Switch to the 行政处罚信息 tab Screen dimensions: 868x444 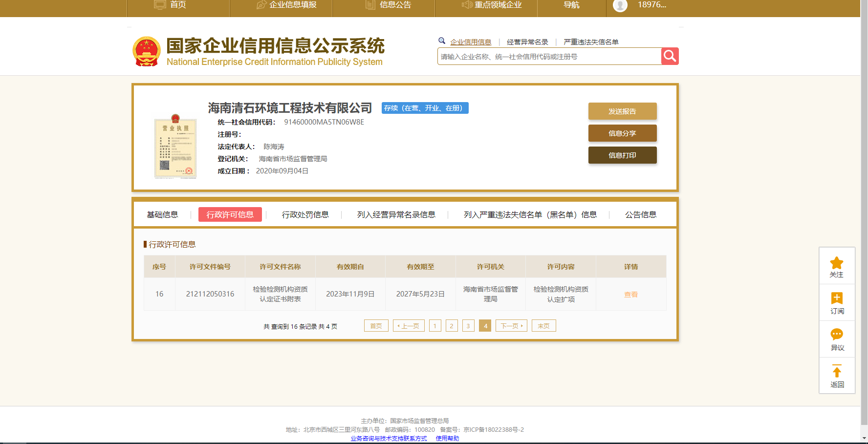305,214
